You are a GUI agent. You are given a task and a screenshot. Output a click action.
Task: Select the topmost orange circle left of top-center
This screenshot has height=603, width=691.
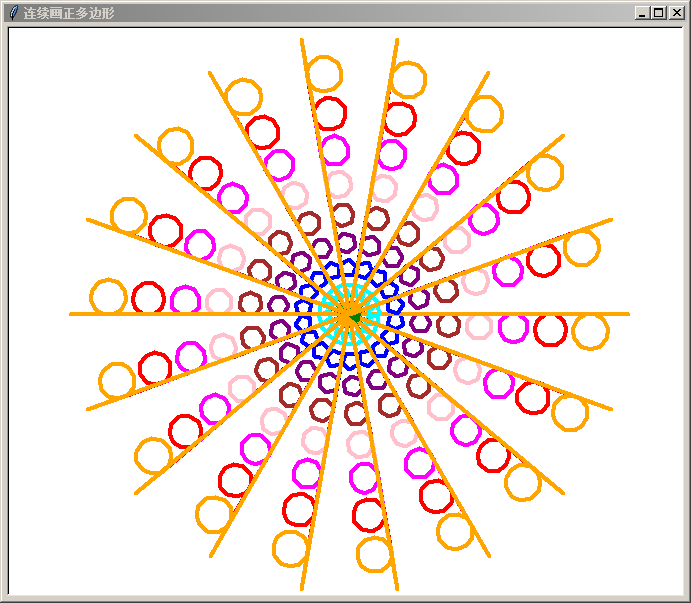coord(324,73)
